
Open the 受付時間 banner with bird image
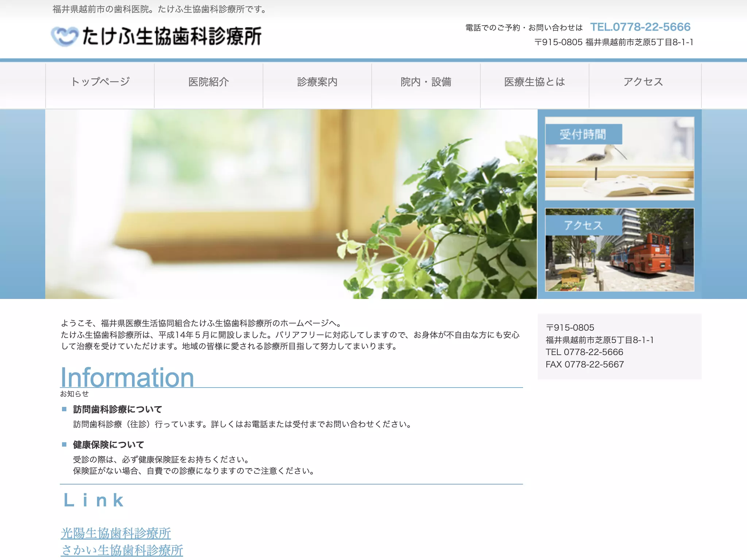(619, 159)
